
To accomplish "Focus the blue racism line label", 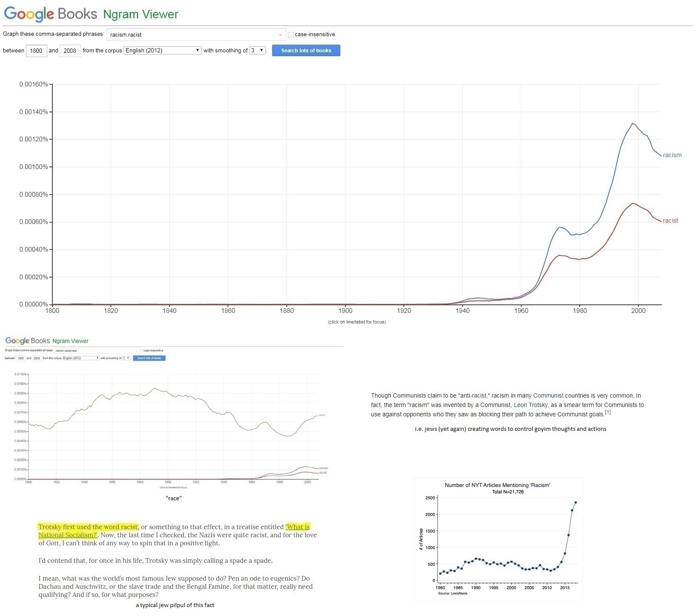I will (672, 155).
